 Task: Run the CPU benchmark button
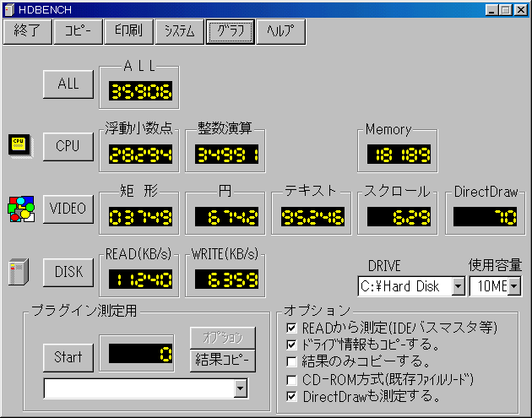[68, 147]
